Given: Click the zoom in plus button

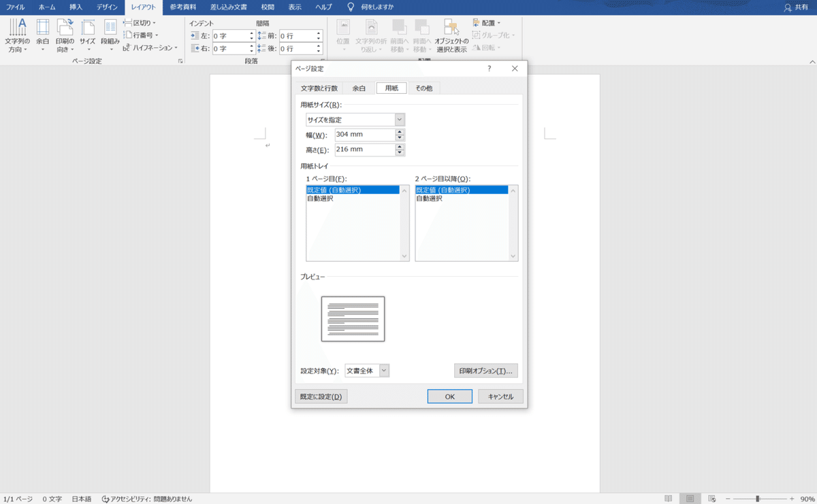Looking at the screenshot, I should coord(790,499).
